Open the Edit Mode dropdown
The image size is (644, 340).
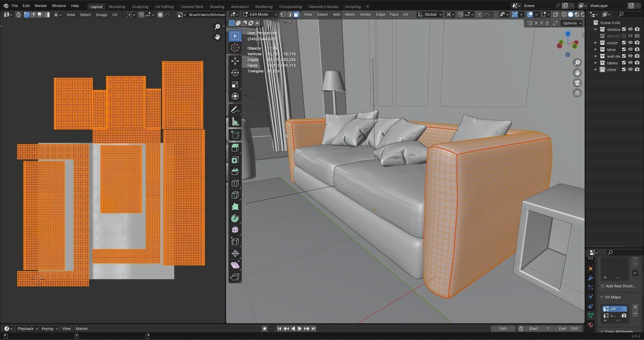(260, 14)
